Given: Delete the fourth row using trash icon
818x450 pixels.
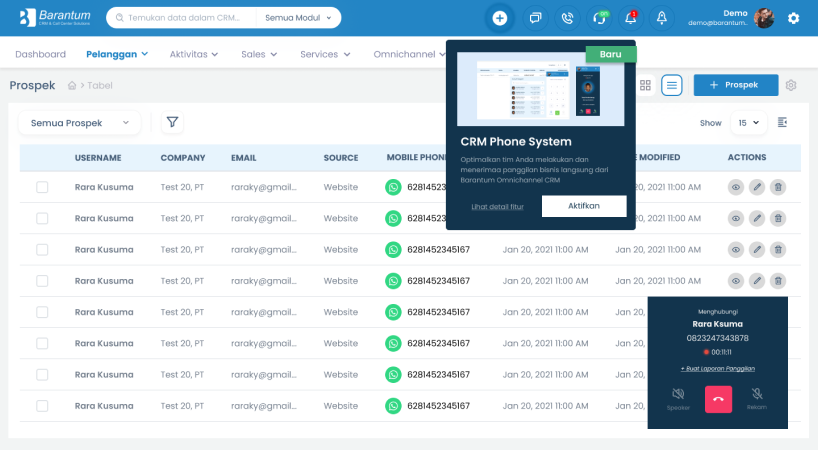Looking at the screenshot, I should pyautogui.click(x=778, y=281).
